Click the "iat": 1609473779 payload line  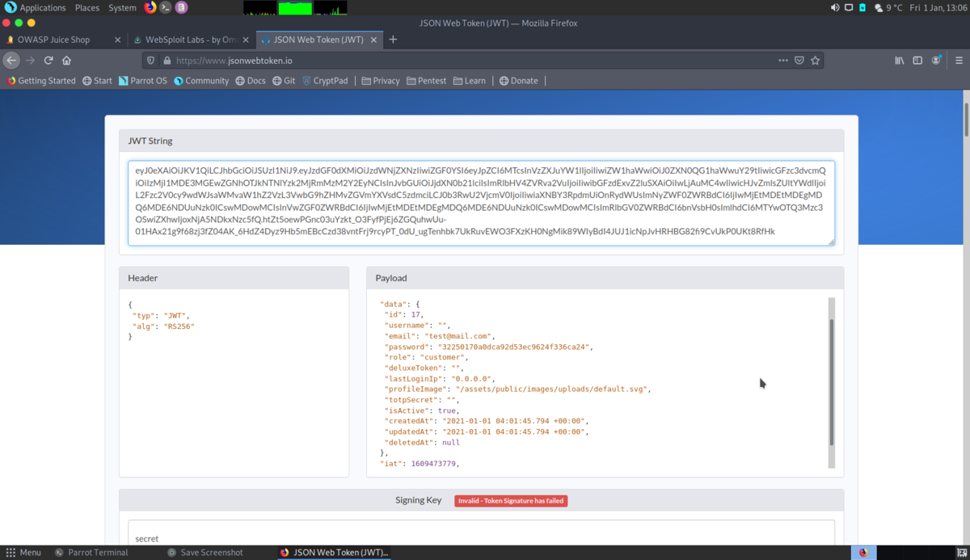[420, 464]
